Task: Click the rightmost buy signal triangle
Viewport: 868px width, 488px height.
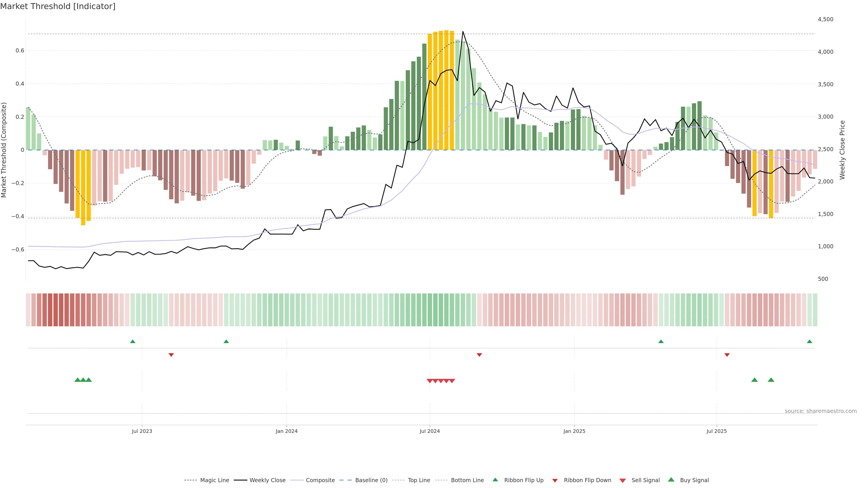Action: (771, 380)
